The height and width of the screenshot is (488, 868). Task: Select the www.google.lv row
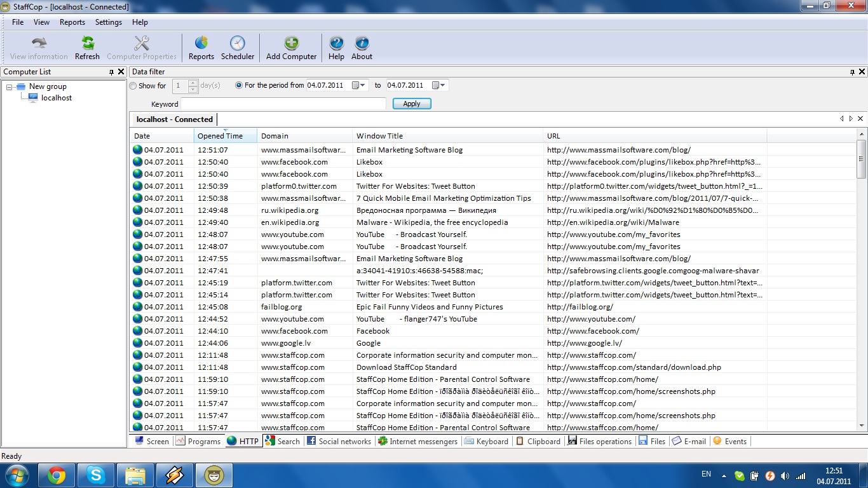(x=493, y=343)
